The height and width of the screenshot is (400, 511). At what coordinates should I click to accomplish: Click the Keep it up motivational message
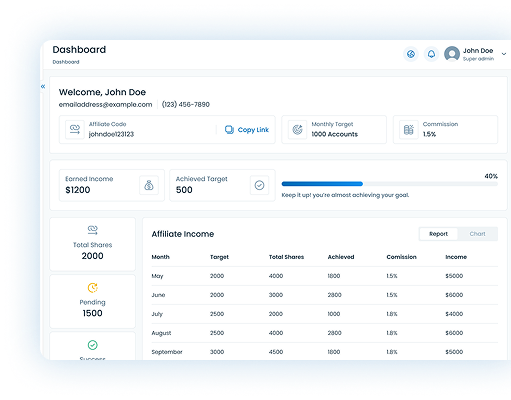tap(345, 195)
